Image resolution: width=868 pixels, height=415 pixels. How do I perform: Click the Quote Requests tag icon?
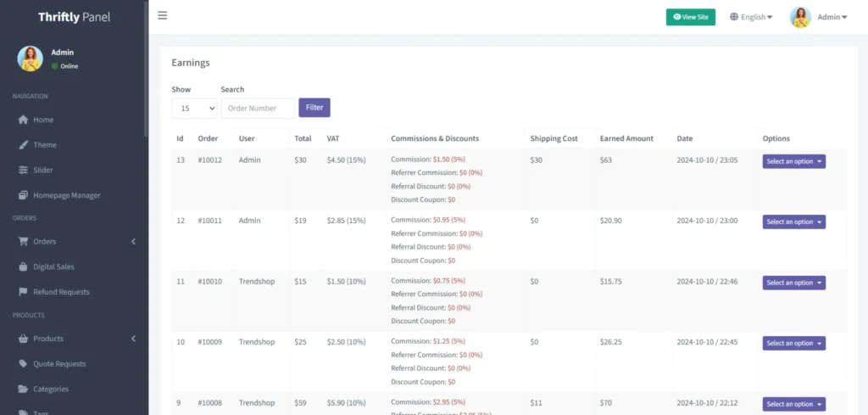pyautogui.click(x=24, y=364)
